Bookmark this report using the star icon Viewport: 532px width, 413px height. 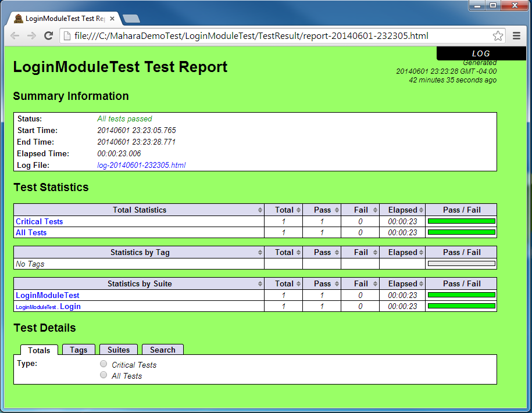pyautogui.click(x=498, y=35)
